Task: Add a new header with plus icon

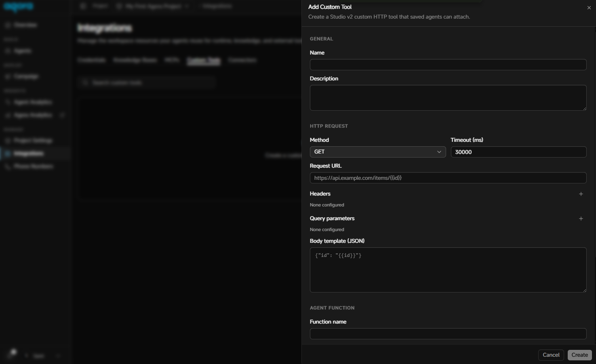Action: (581, 194)
